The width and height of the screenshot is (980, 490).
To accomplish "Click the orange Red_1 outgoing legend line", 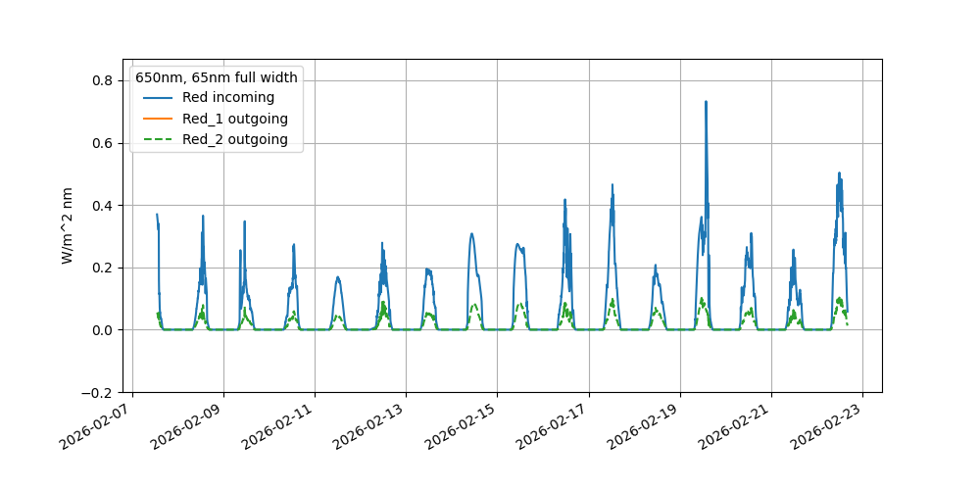I will (158, 119).
